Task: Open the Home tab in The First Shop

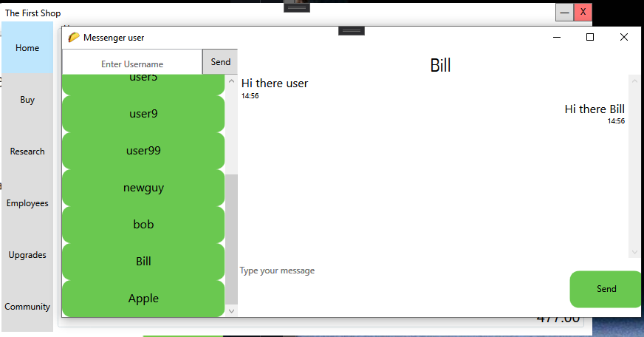Action: coord(27,48)
